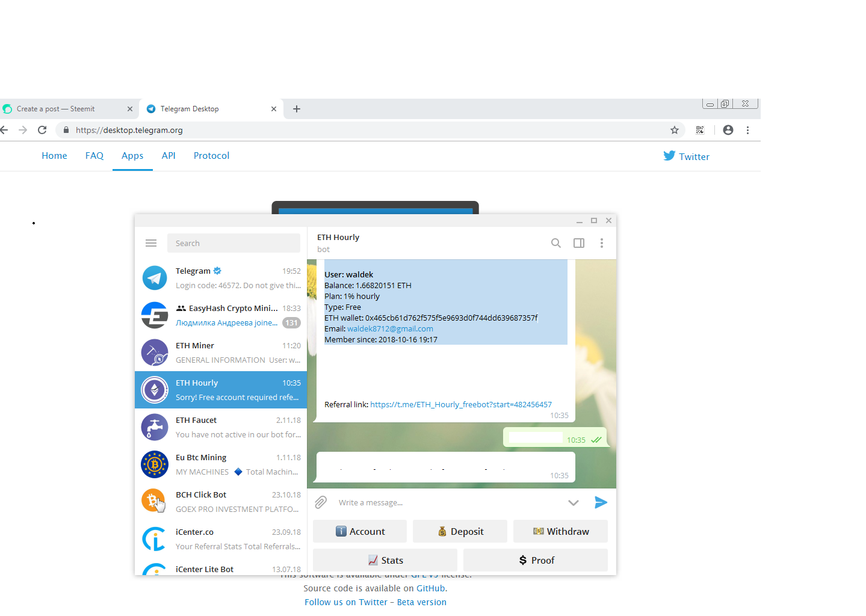Search within the ETH Hourly chat
866x616 pixels.
(x=556, y=243)
